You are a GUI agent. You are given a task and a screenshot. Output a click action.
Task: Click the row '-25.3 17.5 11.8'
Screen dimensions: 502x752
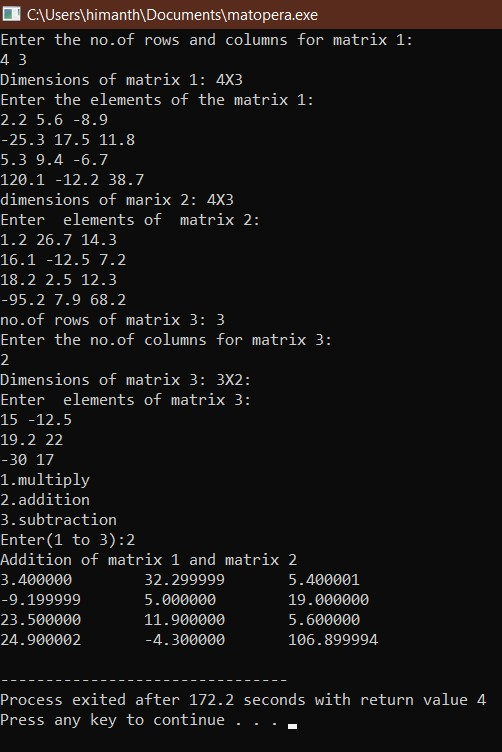click(x=68, y=140)
